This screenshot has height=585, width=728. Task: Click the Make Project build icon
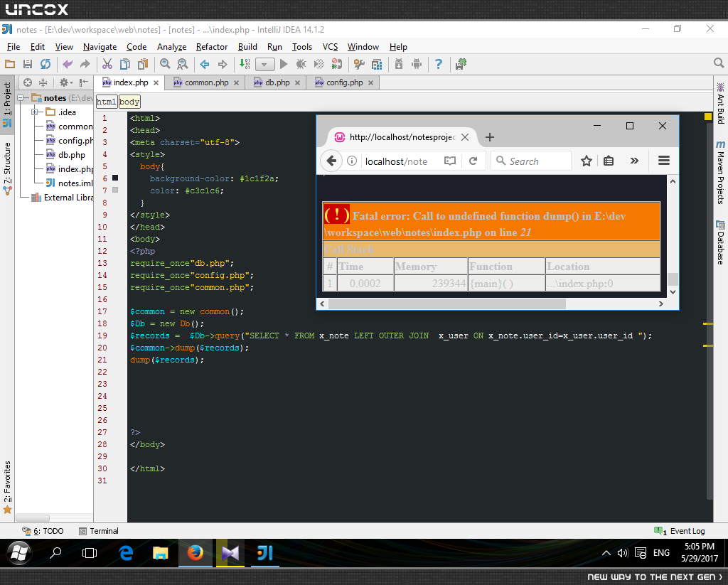tap(245, 64)
